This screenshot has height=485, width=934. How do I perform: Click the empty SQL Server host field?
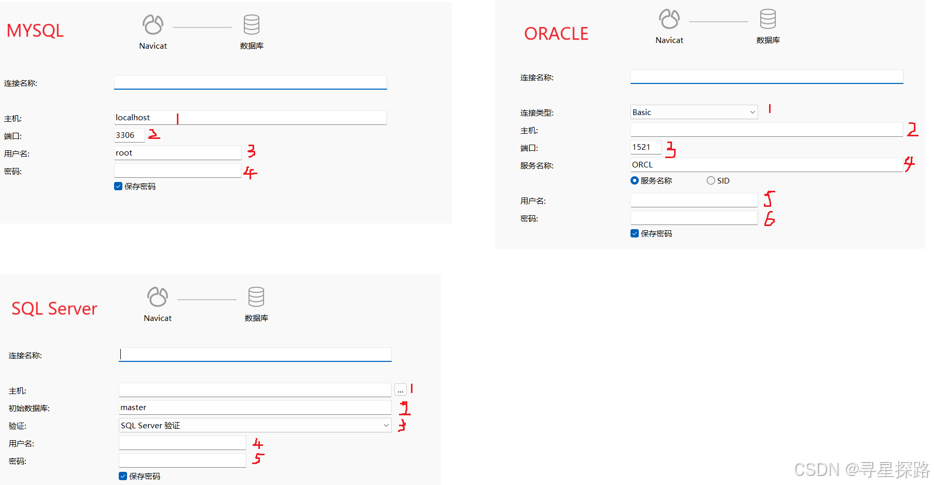[x=255, y=390]
